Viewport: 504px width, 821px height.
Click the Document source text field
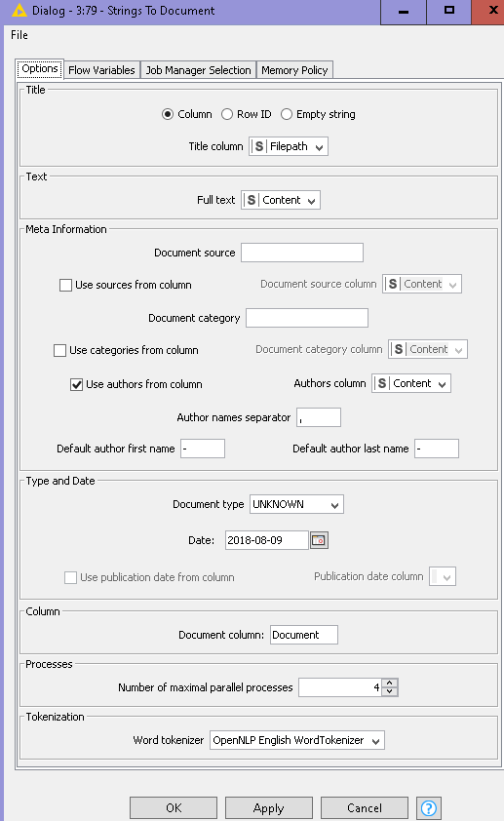302,253
